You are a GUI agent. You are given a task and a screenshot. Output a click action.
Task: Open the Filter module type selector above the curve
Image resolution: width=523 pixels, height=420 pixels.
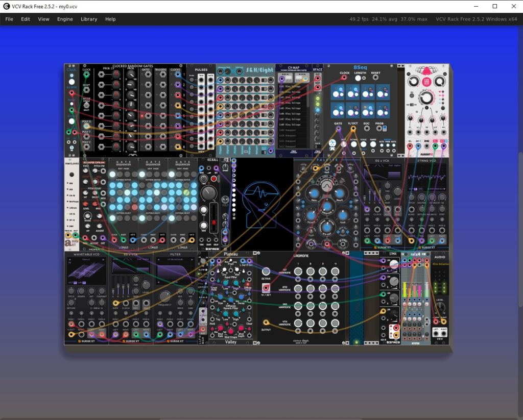coord(176,259)
